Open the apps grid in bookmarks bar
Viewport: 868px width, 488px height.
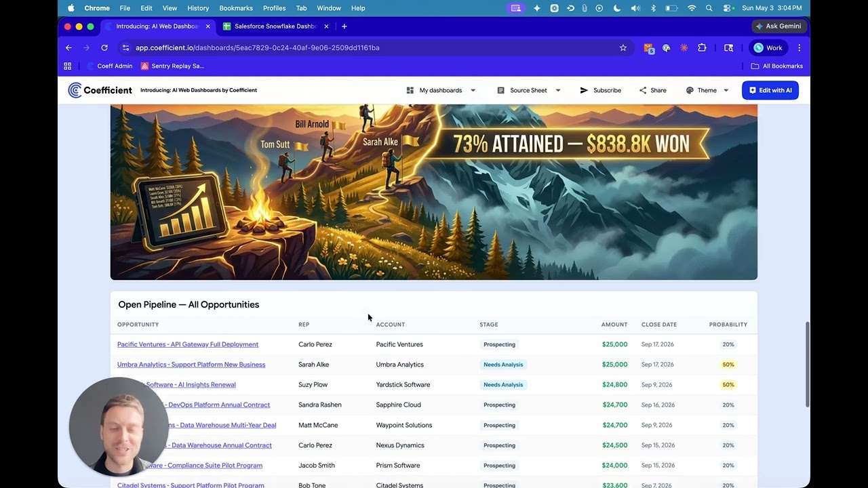click(68, 66)
